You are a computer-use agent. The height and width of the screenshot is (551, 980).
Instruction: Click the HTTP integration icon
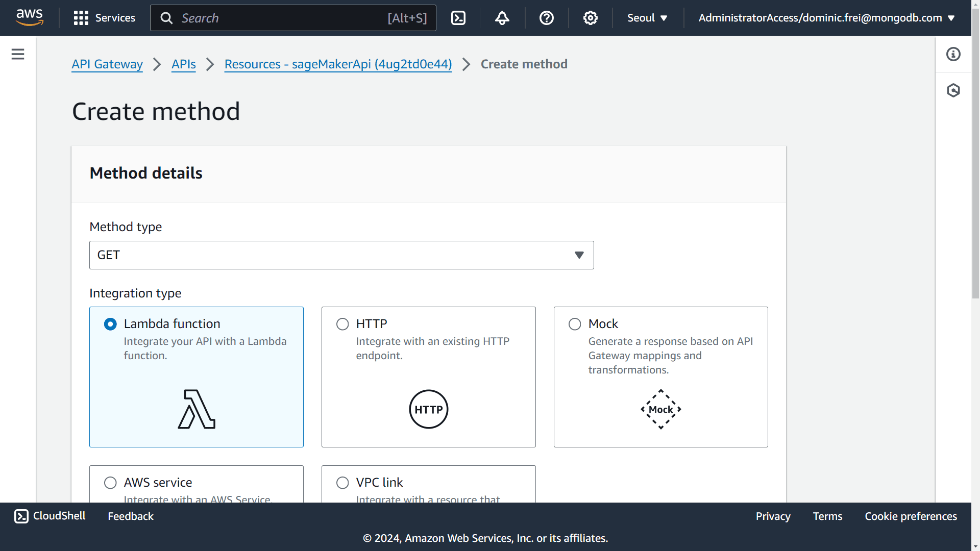click(428, 409)
